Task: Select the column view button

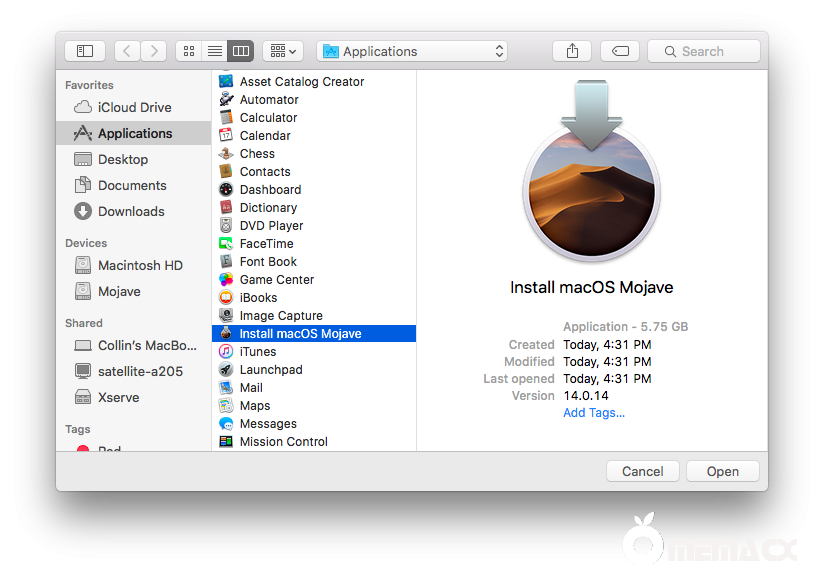Action: pyautogui.click(x=240, y=51)
